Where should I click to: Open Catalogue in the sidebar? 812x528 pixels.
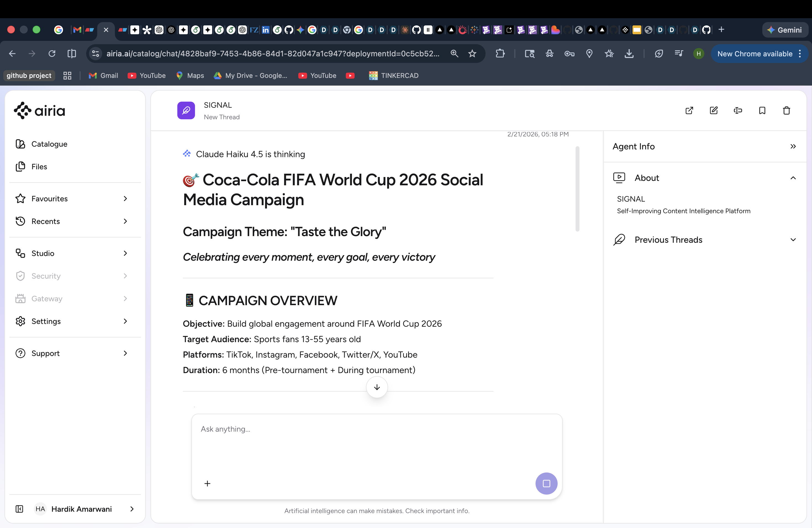(x=49, y=144)
